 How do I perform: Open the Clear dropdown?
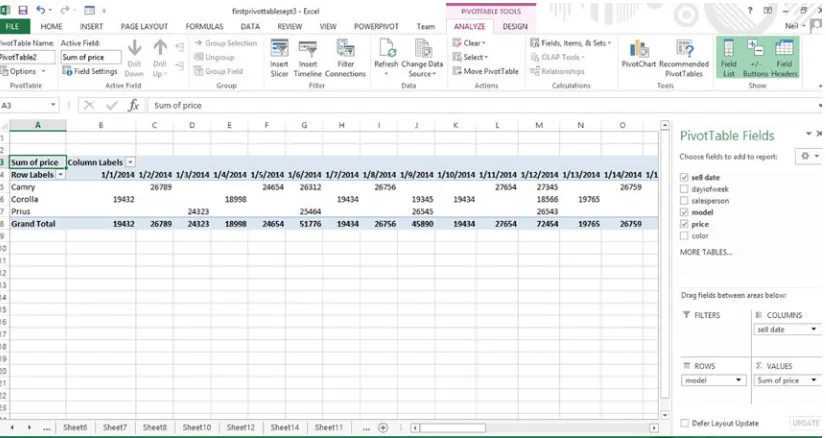(x=469, y=43)
